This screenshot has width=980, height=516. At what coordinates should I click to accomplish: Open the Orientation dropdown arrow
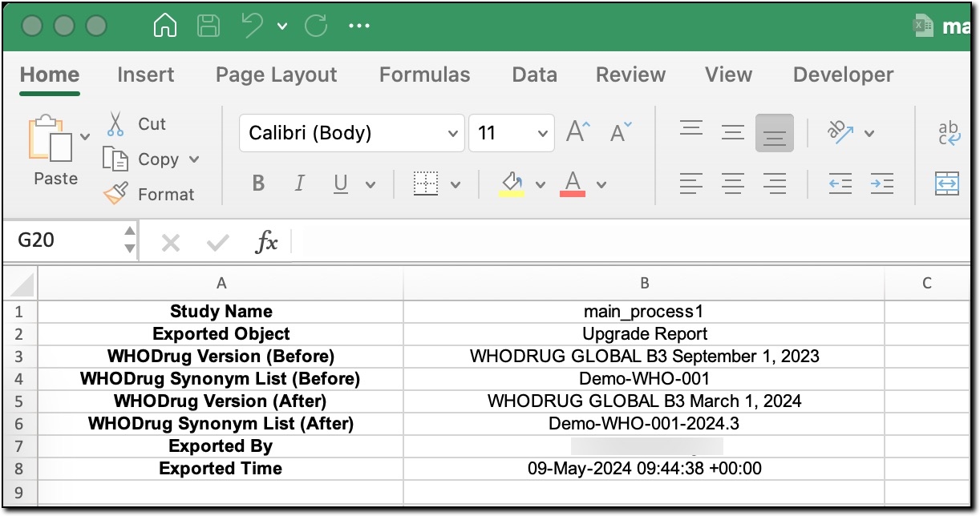(869, 133)
